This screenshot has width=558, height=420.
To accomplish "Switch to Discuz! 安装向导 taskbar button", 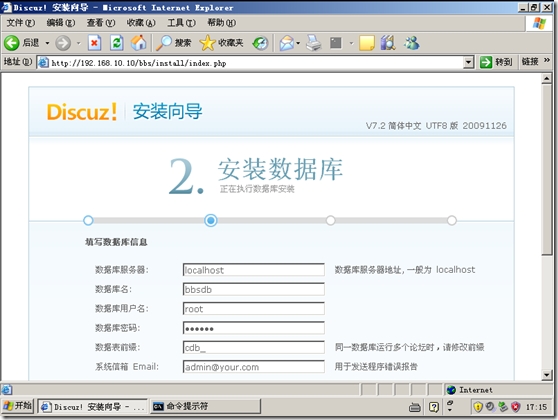I will point(93,406).
